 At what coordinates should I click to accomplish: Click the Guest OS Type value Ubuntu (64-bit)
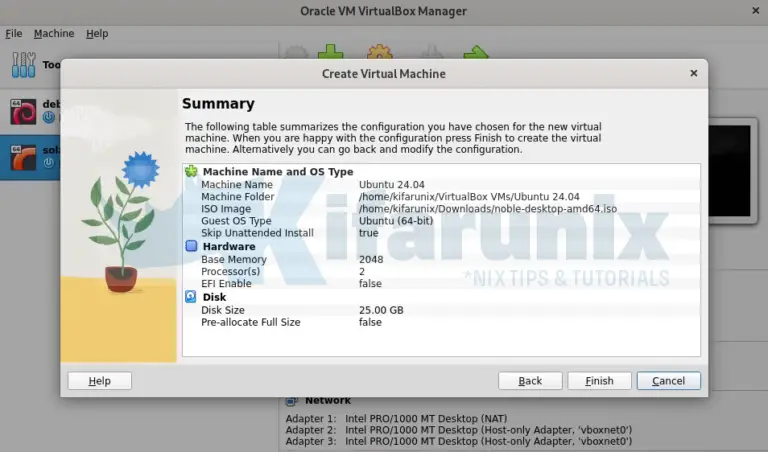[x=396, y=221]
